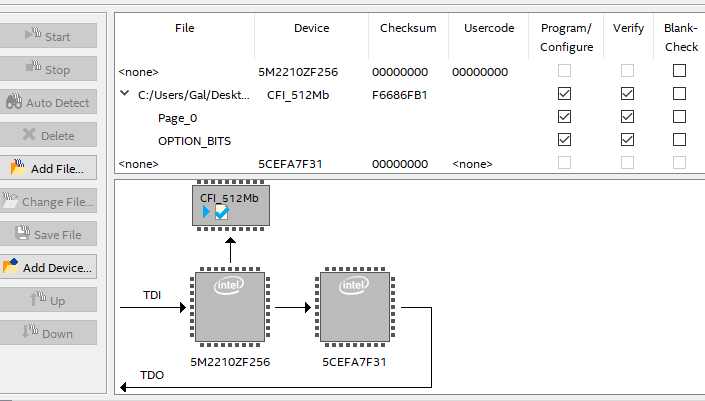Image resolution: width=705 pixels, height=401 pixels.
Task: Click the Start programming button
Action: click(x=48, y=36)
